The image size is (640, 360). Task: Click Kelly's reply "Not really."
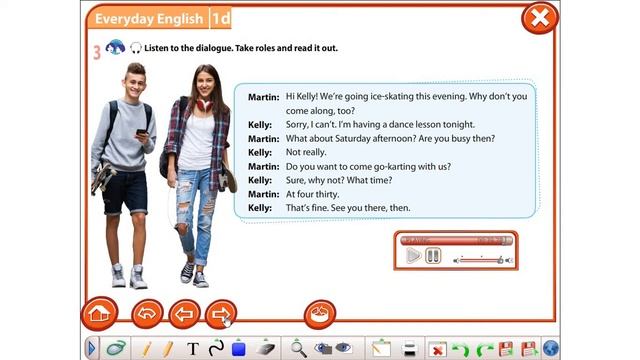click(306, 152)
